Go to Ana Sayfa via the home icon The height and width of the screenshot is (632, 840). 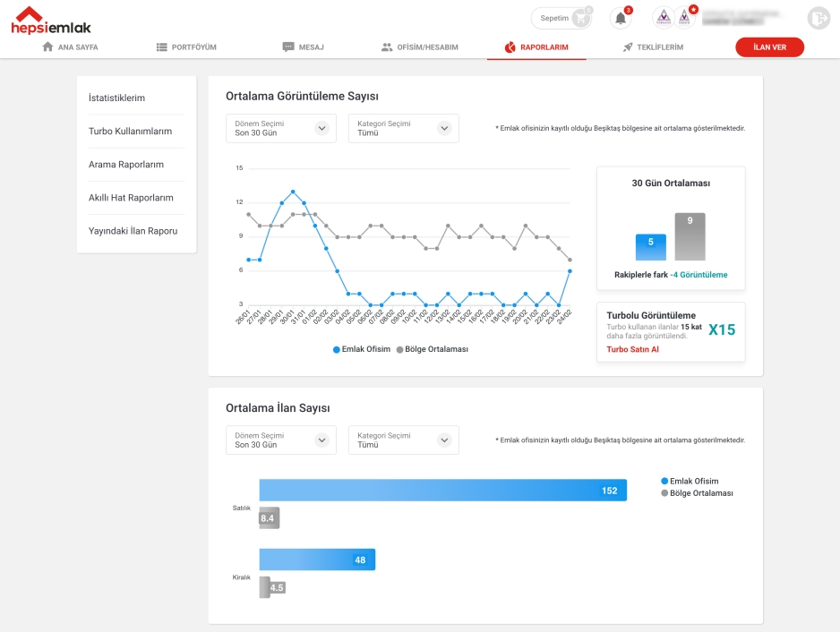click(48, 47)
